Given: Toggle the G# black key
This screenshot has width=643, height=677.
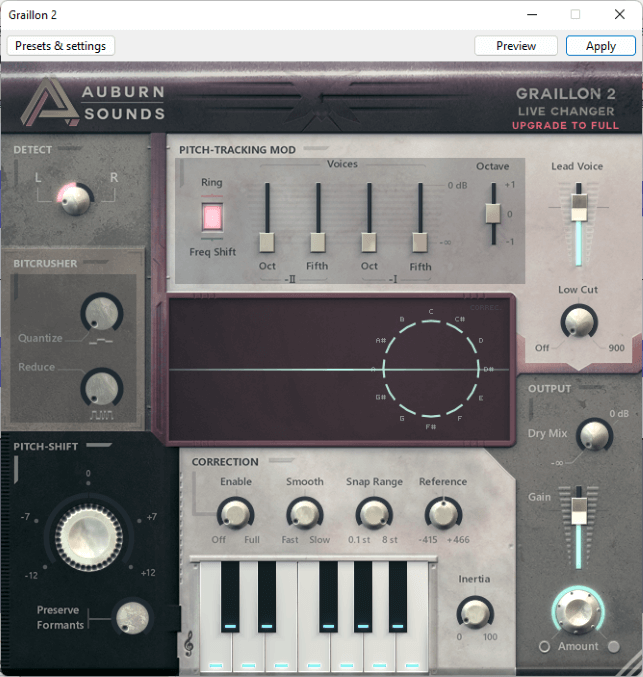Looking at the screenshot, I should pyautogui.click(x=363, y=597).
